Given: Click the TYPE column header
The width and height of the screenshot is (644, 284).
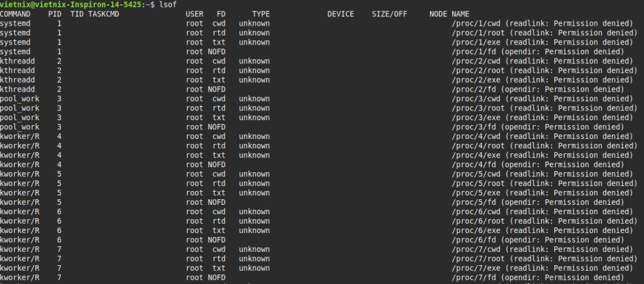Looking at the screenshot, I should tap(261, 14).
